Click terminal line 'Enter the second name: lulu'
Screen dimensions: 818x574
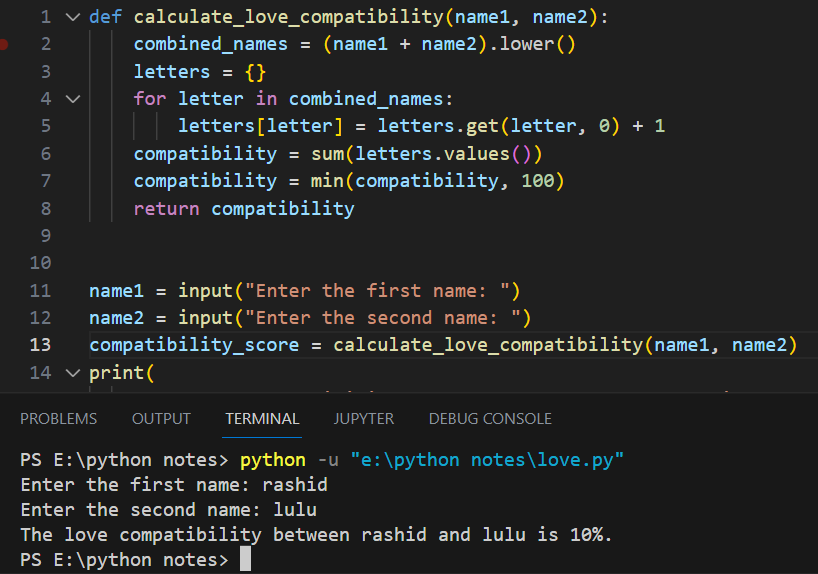click(169, 510)
